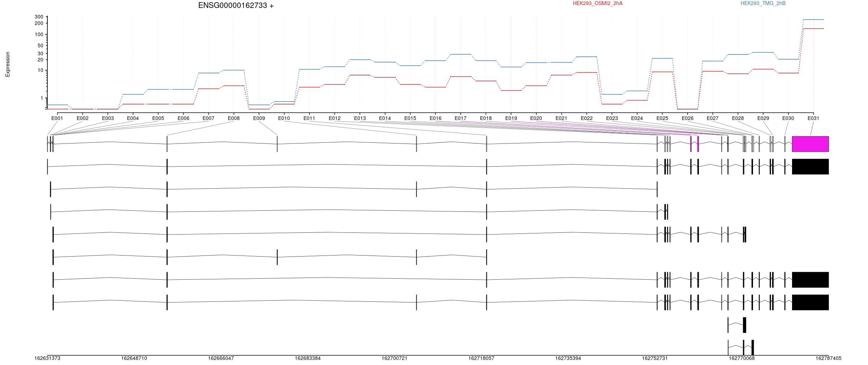The width and height of the screenshot is (868, 365).
Task: Click exon label E030
Action: click(788, 118)
